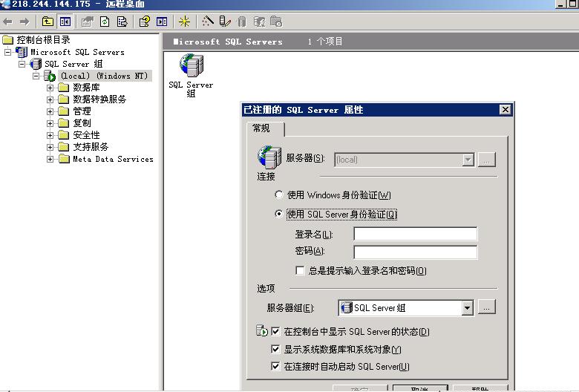Click into the 密码 field
This screenshot has width=579, height=392.
point(416,252)
